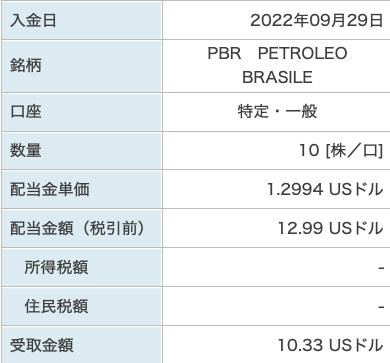Viewport: 390px width, 363px height.
Task: Click the 銘柄 label cell
Action: pos(82,66)
